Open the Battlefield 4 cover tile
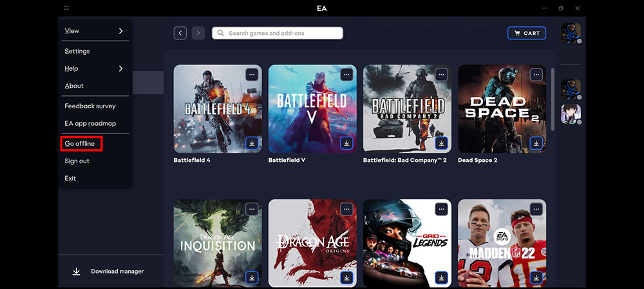Image resolution: width=644 pixels, height=289 pixels. (218, 109)
